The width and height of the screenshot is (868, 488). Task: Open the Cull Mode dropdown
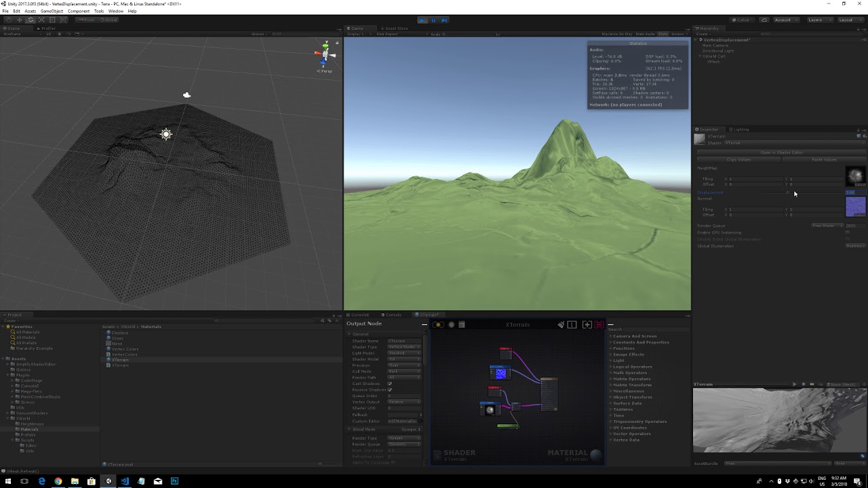(x=404, y=371)
